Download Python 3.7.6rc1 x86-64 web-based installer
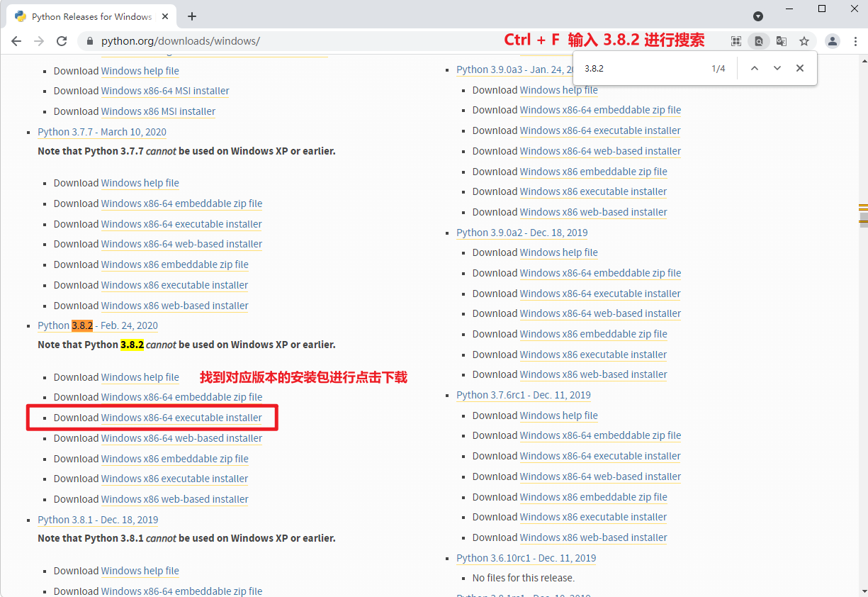 (600, 476)
